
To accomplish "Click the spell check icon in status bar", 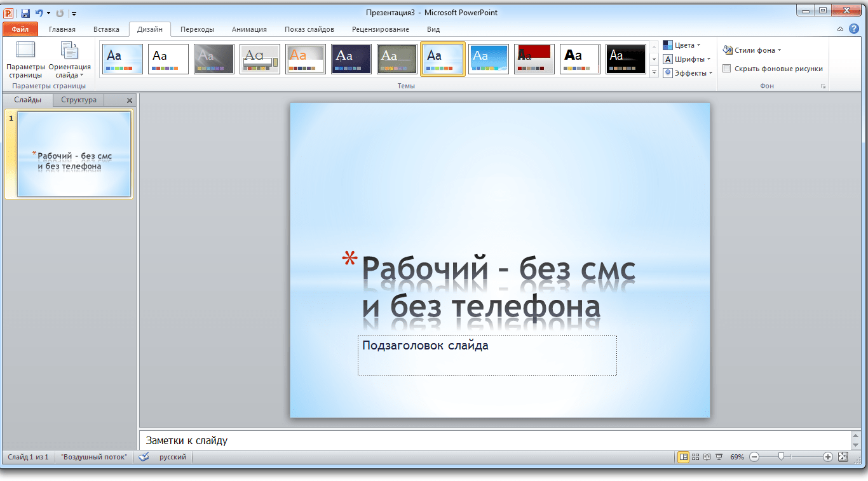I will 144,457.
